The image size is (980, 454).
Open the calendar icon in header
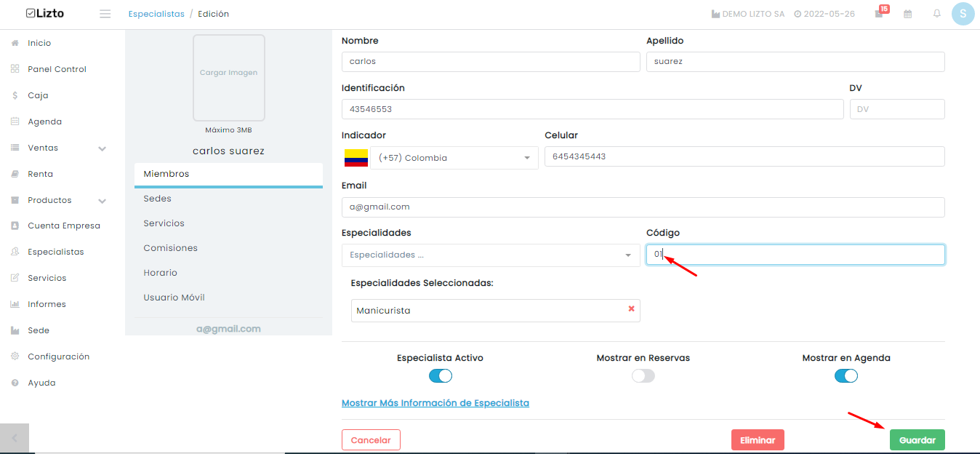(908, 14)
